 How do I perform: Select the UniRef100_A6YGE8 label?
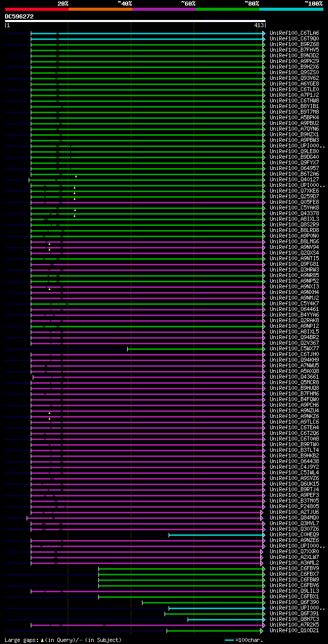point(294,84)
